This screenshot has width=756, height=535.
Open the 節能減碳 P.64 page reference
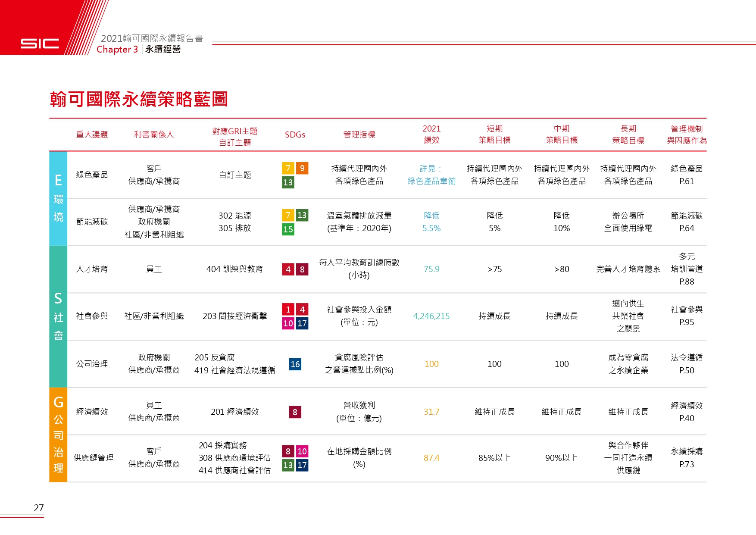[687, 222]
